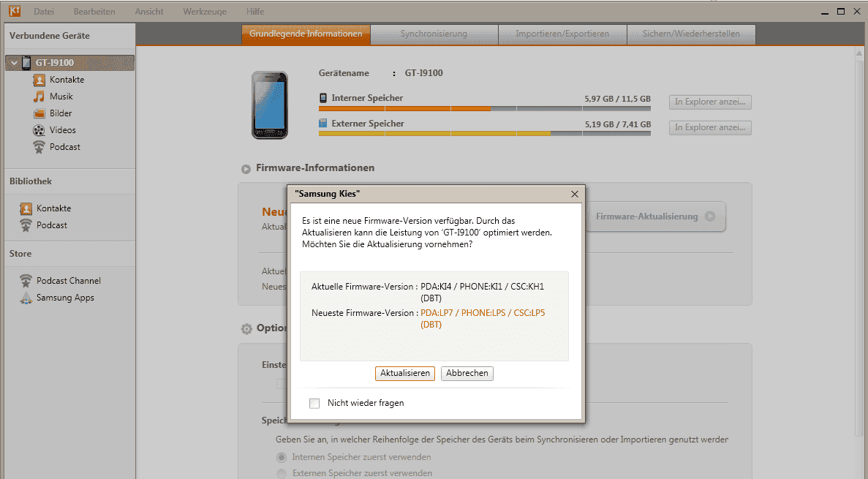Open the Bearbeiten menu

click(x=94, y=12)
